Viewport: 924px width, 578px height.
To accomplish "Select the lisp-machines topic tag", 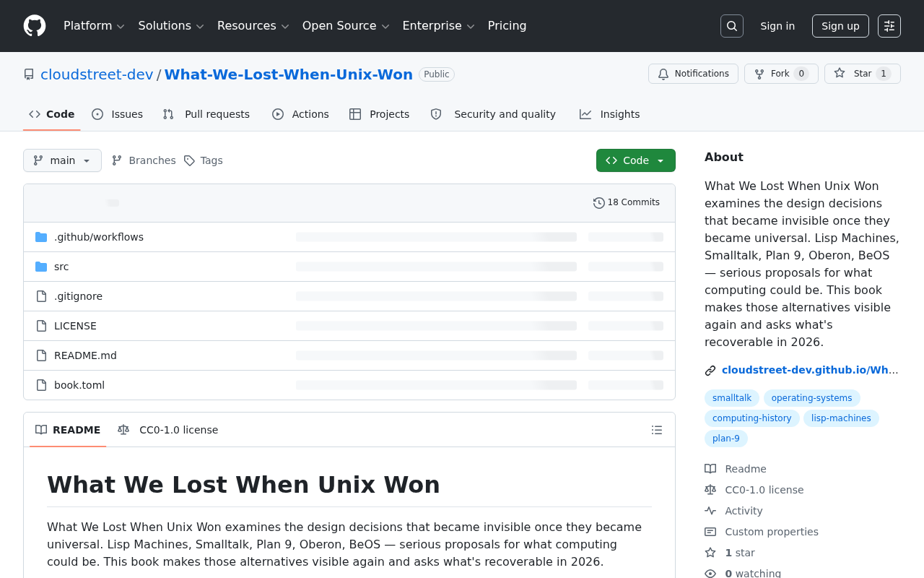I will click(x=841, y=418).
